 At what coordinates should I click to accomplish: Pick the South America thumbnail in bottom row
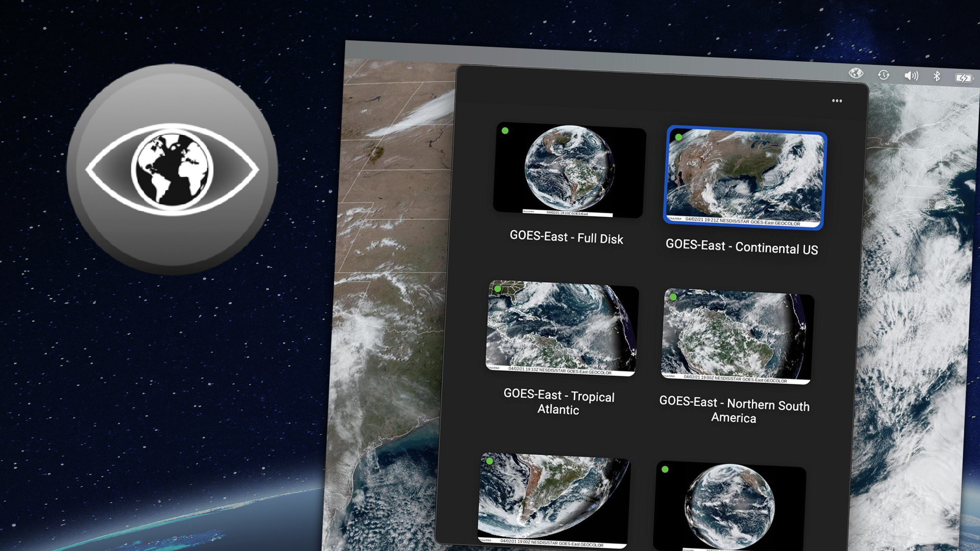pyautogui.click(x=554, y=500)
